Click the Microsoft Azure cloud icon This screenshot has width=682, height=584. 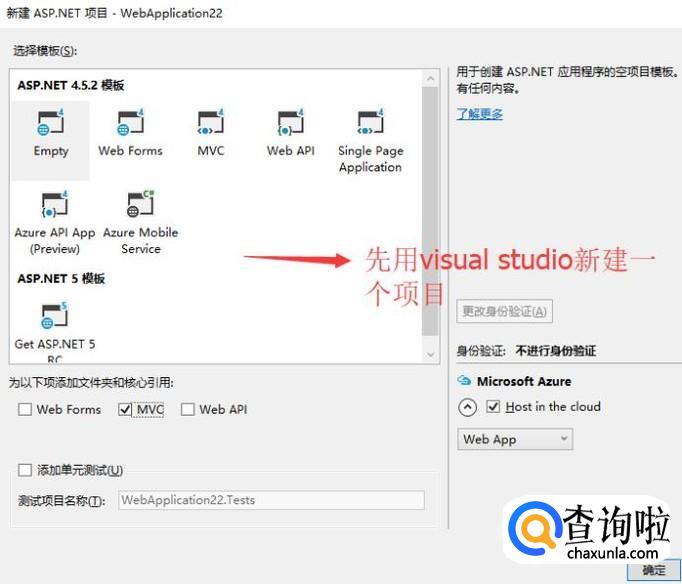(x=464, y=381)
